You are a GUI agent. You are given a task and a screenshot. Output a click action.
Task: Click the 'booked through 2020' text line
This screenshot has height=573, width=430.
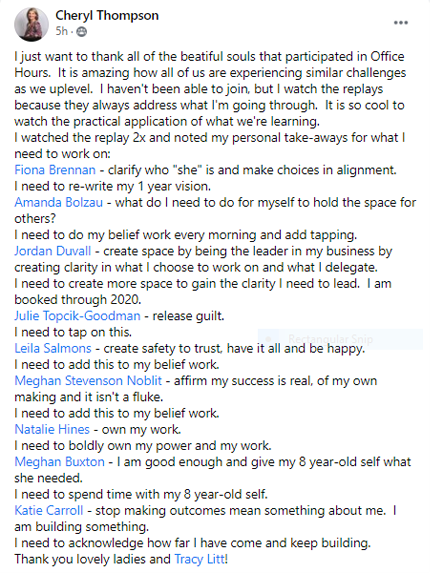78,300
